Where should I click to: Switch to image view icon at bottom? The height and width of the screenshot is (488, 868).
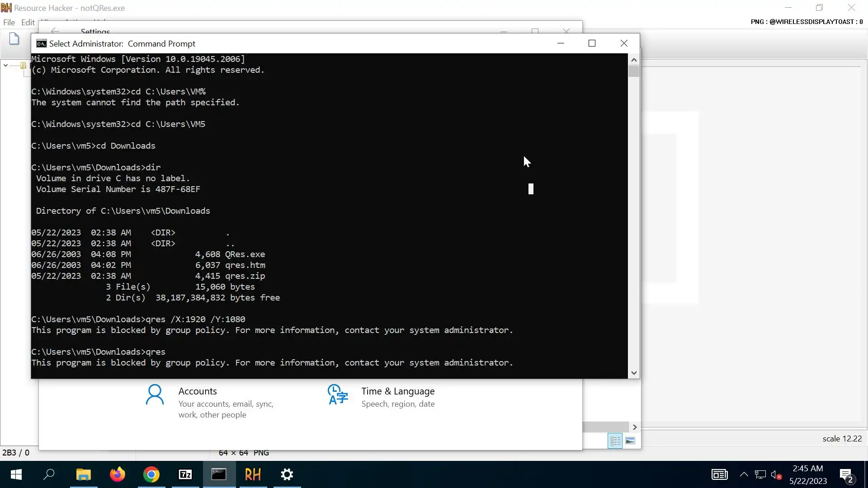[x=630, y=441]
